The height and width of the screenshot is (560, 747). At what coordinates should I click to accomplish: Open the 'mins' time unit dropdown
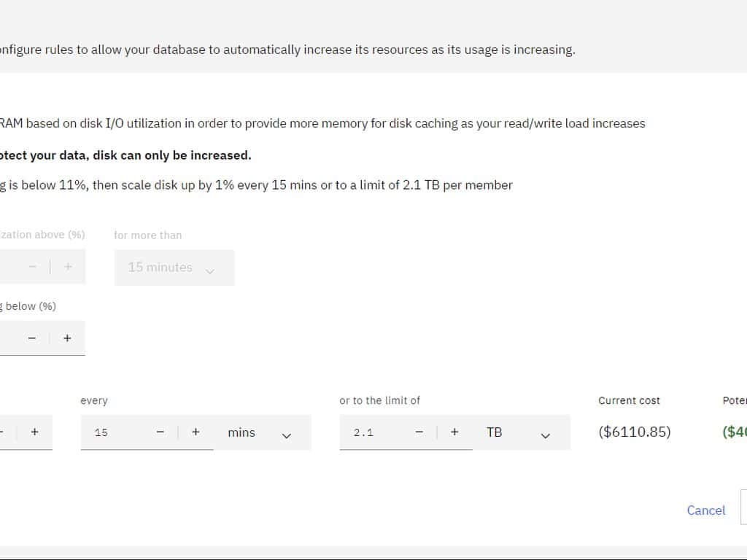pyautogui.click(x=262, y=433)
